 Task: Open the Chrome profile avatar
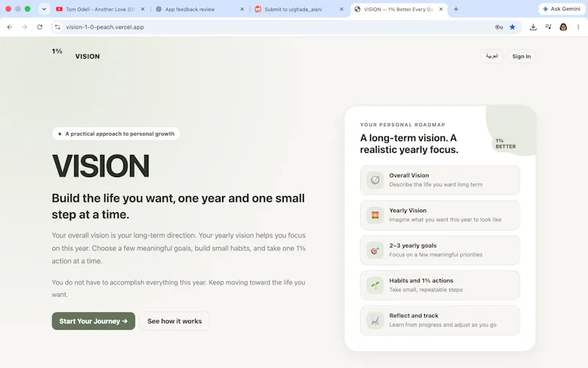[563, 27]
